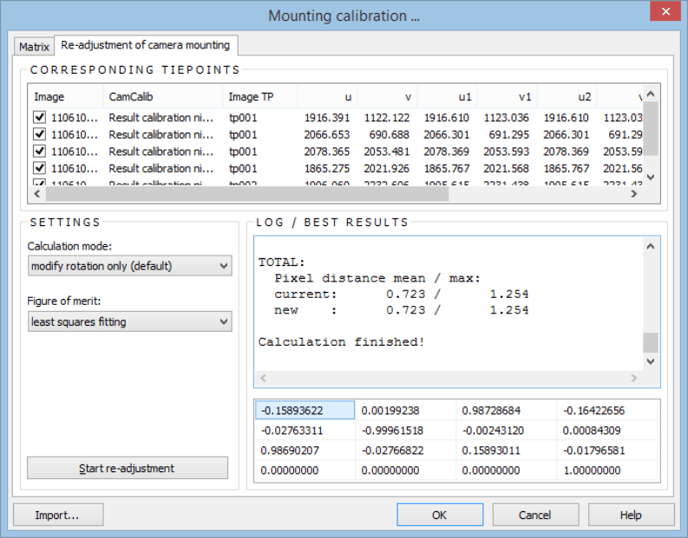Expand the Figure of merit dropdown

pos(130,321)
